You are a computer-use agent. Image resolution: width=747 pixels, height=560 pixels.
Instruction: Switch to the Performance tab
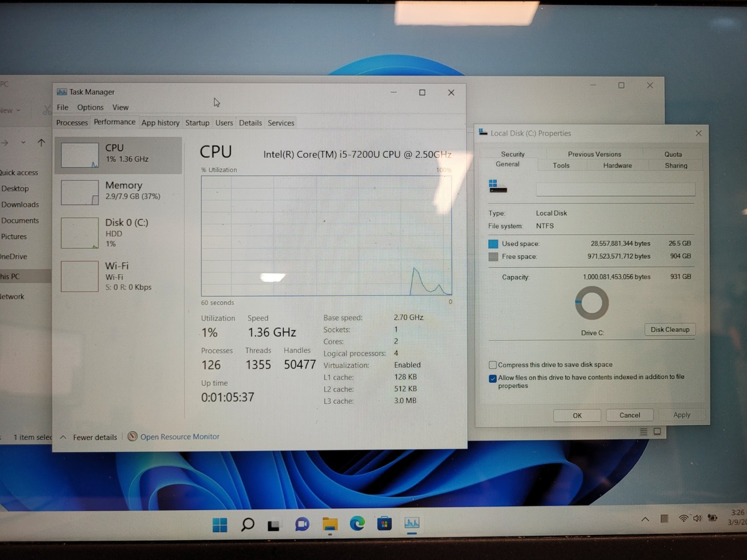(114, 122)
